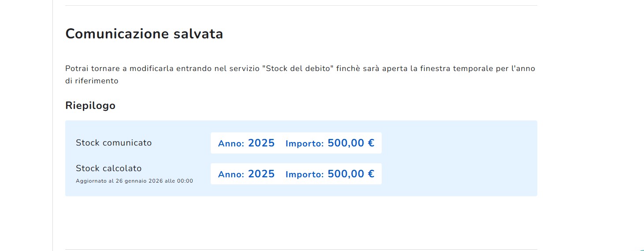The height and width of the screenshot is (251, 644).
Task: Click the "Aggiornato al 26 gennaio 2026" timestamp
Action: pyautogui.click(x=134, y=181)
